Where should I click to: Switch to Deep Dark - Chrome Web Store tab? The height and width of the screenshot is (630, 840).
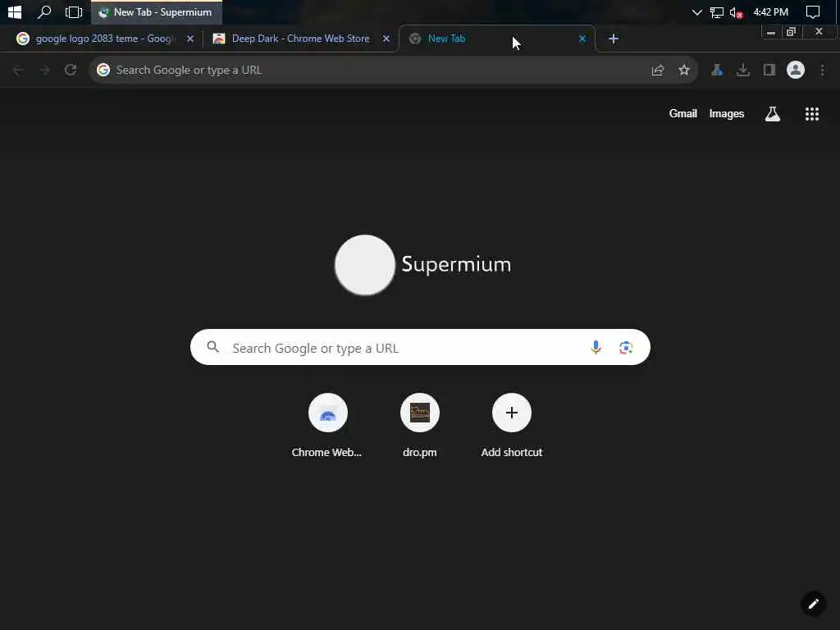click(x=299, y=39)
